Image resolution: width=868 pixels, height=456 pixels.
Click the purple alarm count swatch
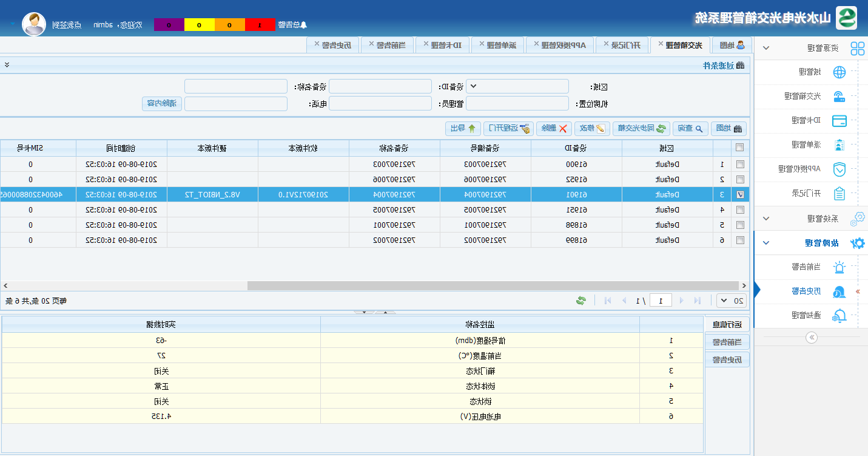pyautogui.click(x=169, y=25)
